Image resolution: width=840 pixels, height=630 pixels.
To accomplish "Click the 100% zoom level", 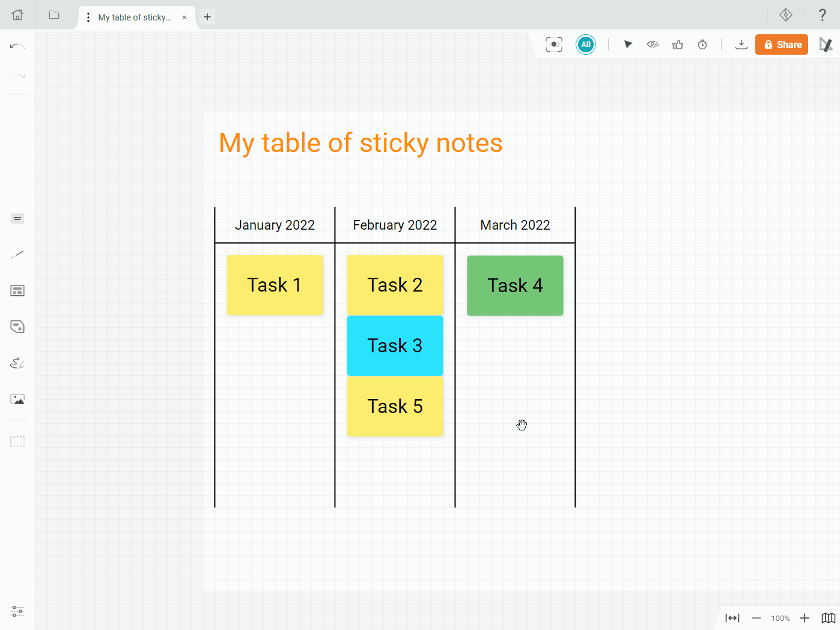I will tap(781, 619).
